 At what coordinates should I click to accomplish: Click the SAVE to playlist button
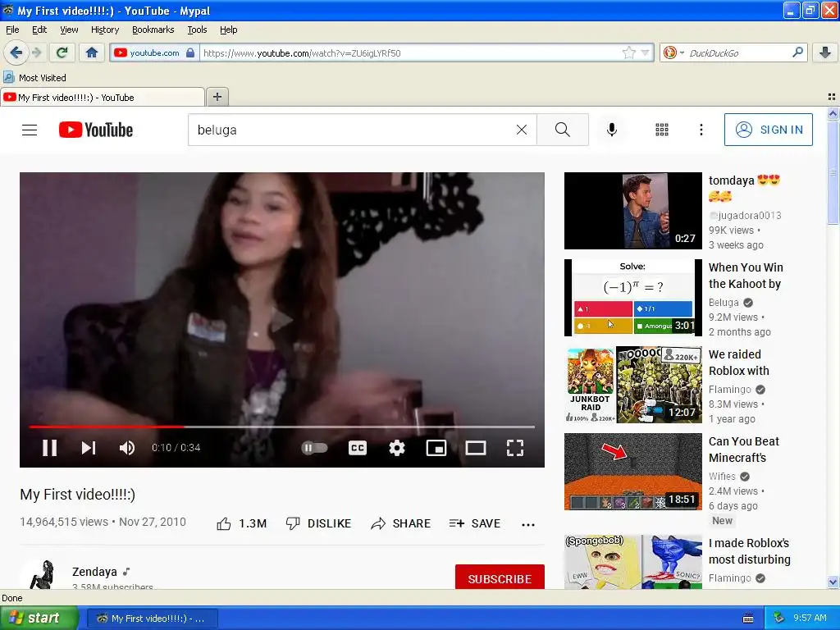475,523
